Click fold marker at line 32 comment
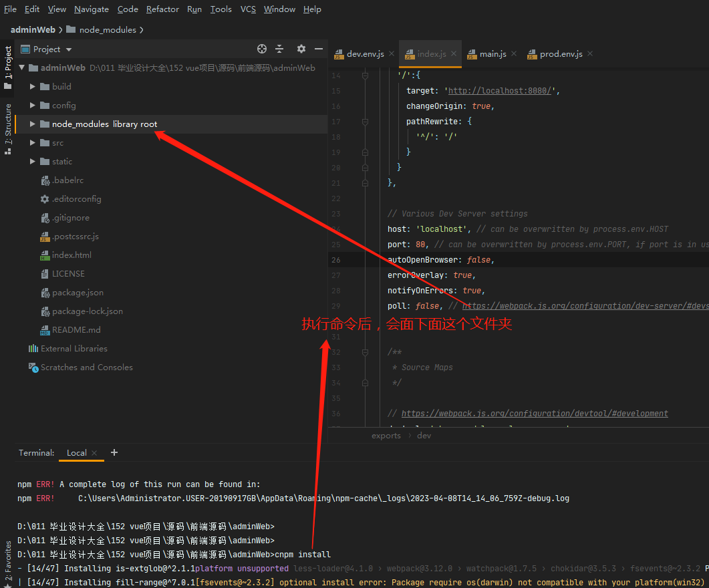Screen dimensions: 709x588 [x=365, y=352]
